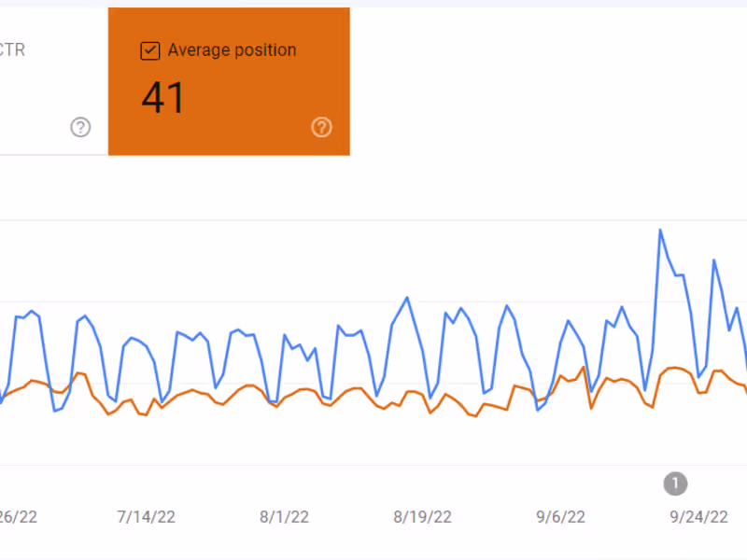Click the 8/1/22 date axis label
The image size is (747, 560).
pyautogui.click(x=283, y=516)
